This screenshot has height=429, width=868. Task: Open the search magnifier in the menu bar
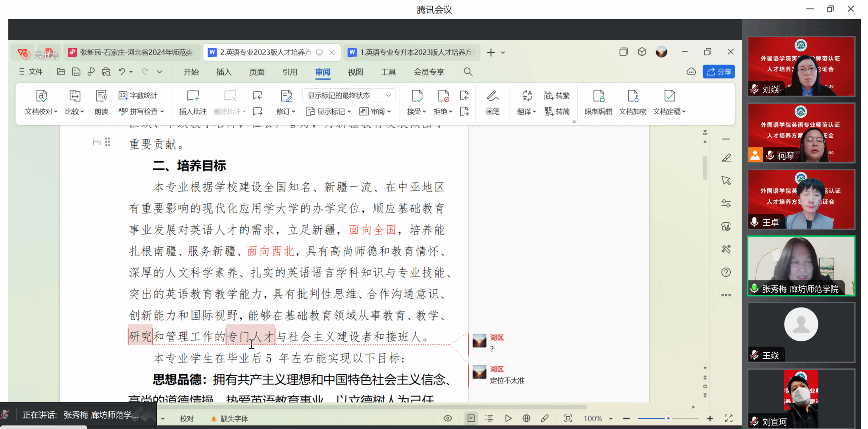click(468, 72)
